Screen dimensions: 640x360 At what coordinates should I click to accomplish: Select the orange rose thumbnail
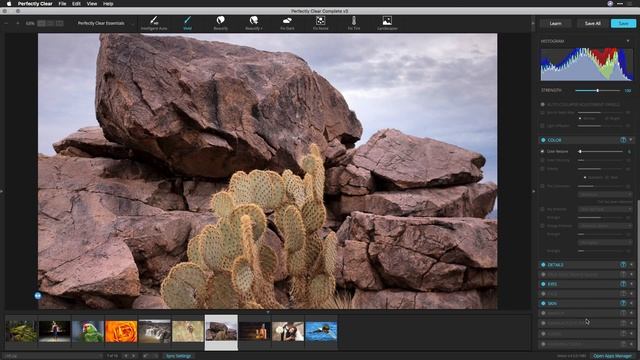point(121,331)
